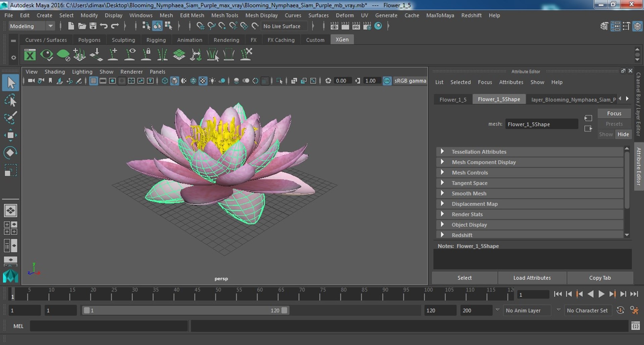This screenshot has width=644, height=345.
Task: Click the XGen window shelf icon
Action: coord(30,54)
